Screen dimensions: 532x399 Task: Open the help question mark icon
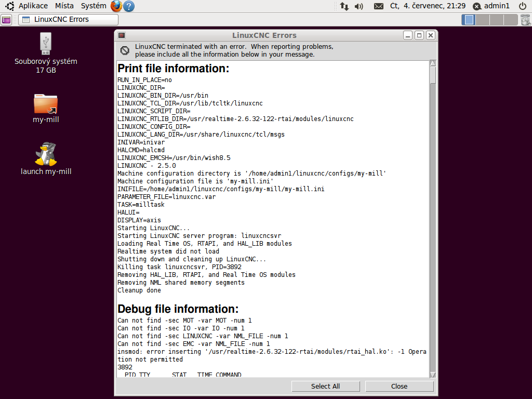(129, 6)
